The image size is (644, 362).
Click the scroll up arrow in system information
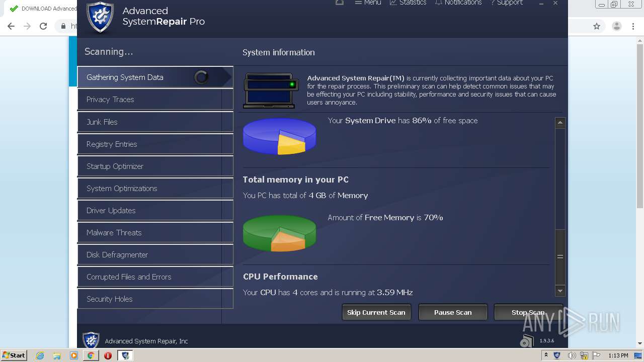560,123
